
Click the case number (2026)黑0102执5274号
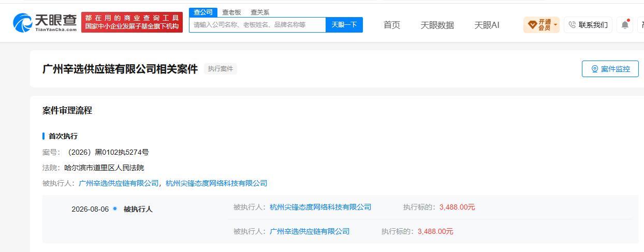tap(107, 152)
